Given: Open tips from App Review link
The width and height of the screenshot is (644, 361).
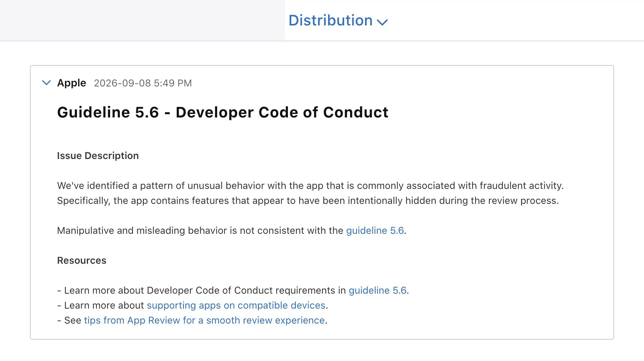Looking at the screenshot, I should tap(204, 320).
